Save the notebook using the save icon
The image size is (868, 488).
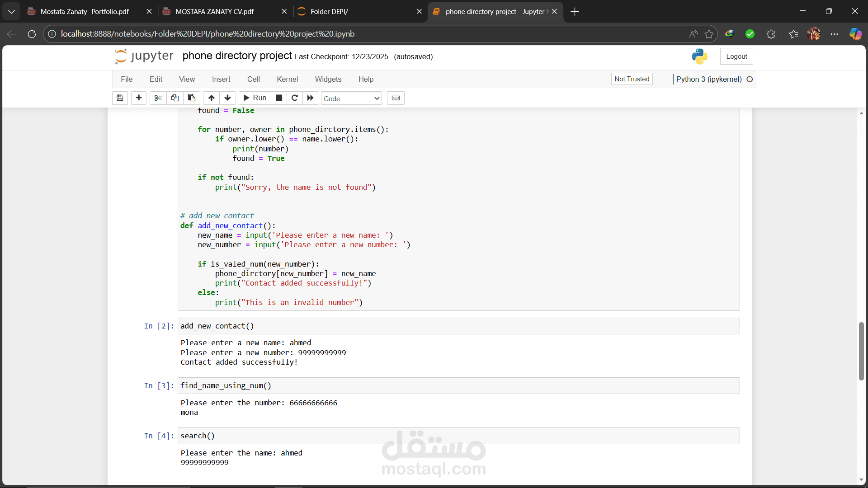click(120, 98)
